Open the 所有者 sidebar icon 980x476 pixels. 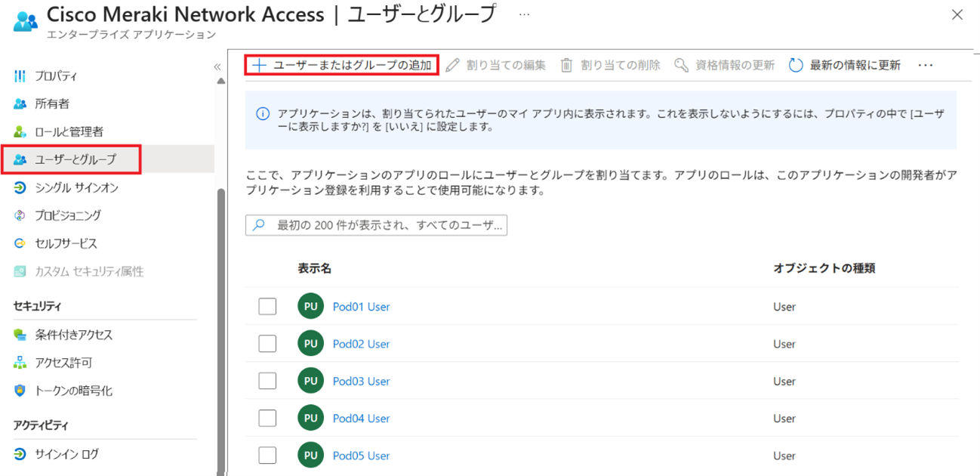20,104
